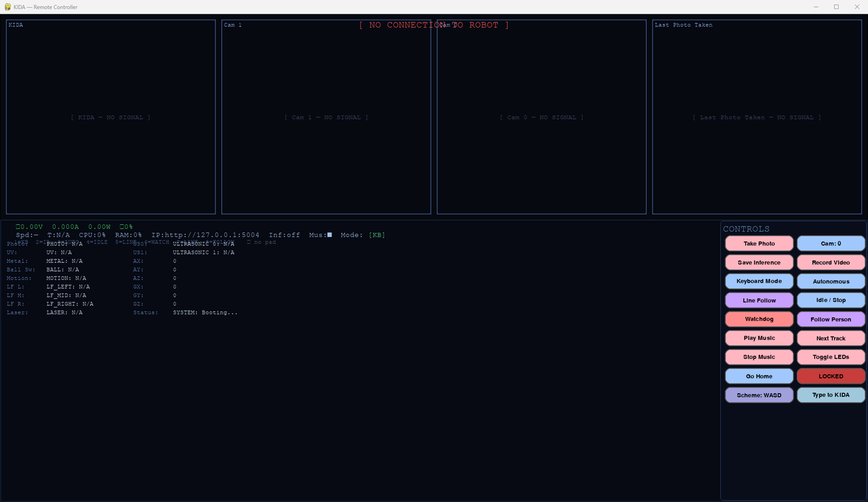
Task: Click the "NO CONNECTION TO ROBOT" banner
Action: (434, 25)
